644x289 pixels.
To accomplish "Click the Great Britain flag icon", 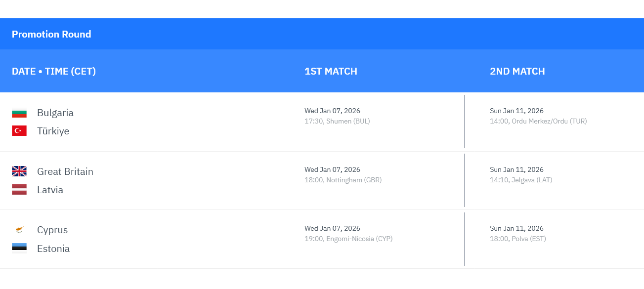I will pyautogui.click(x=19, y=171).
